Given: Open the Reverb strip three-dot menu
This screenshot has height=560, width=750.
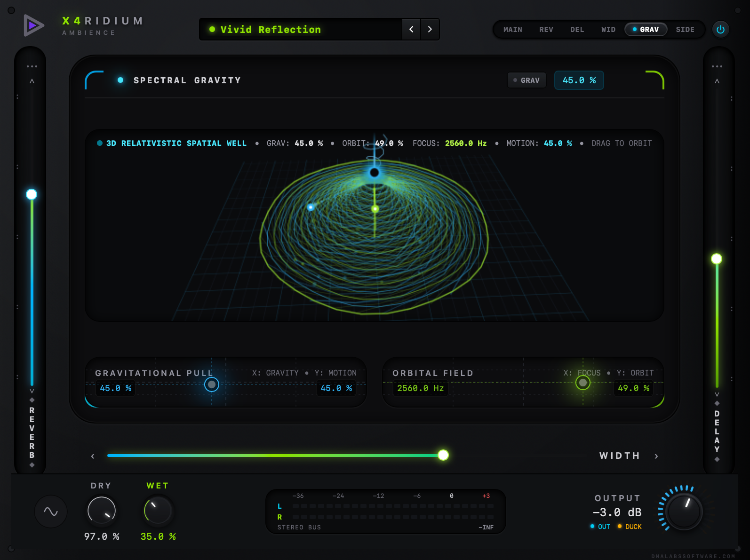Looking at the screenshot, I should click(x=32, y=66).
